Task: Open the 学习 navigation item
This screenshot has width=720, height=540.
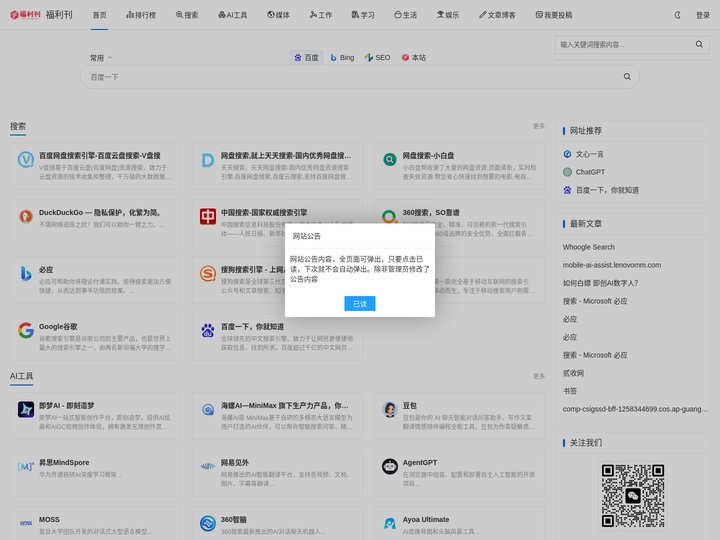Action: click(x=363, y=15)
